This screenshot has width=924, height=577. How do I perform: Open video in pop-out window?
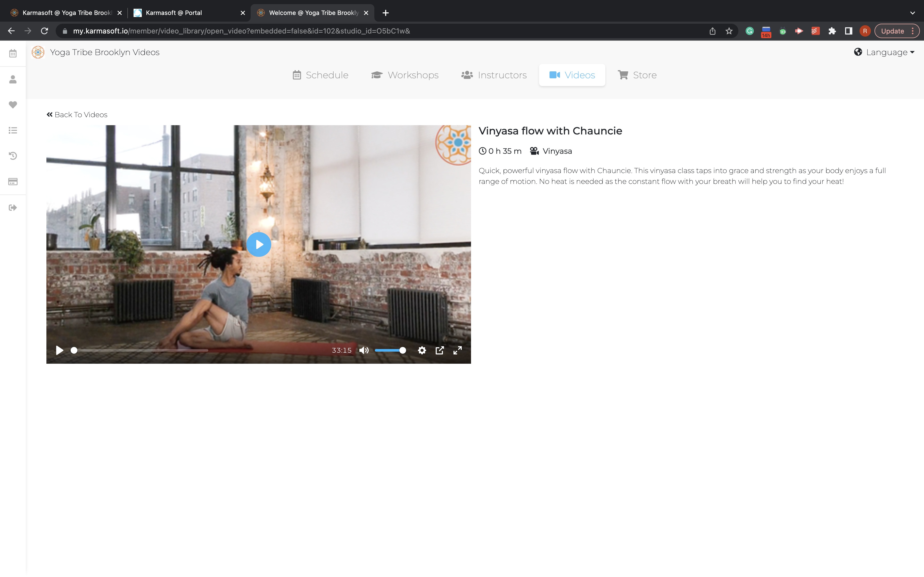pyautogui.click(x=440, y=350)
